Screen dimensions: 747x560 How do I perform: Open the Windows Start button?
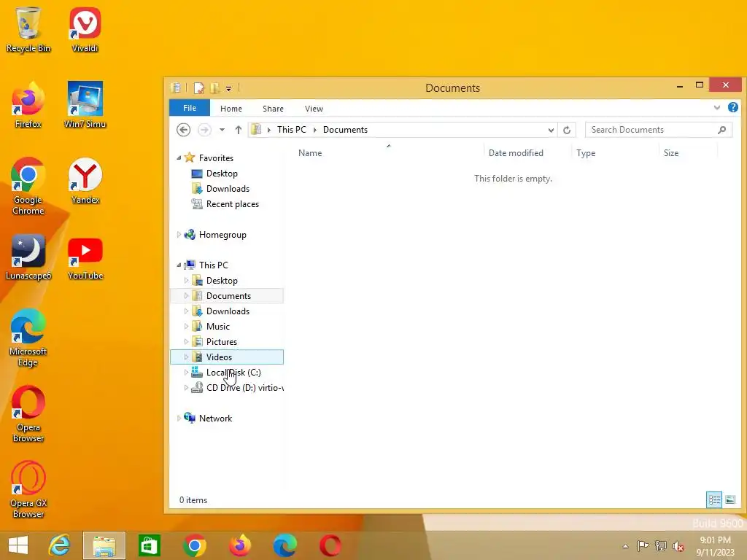(18, 545)
